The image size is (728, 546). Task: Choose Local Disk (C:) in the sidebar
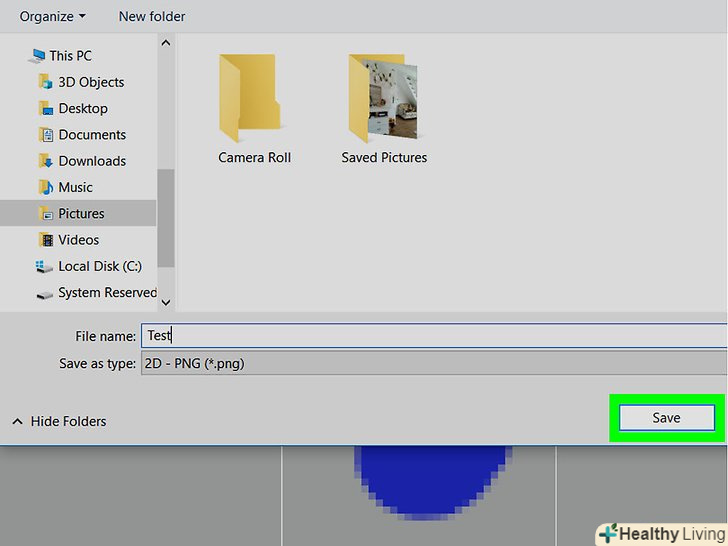tap(100, 266)
